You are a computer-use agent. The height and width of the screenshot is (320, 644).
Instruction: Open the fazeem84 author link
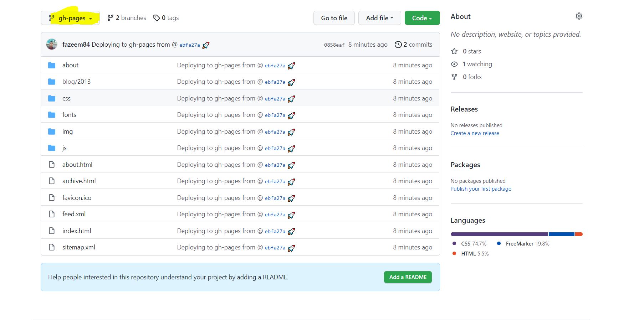tap(76, 45)
